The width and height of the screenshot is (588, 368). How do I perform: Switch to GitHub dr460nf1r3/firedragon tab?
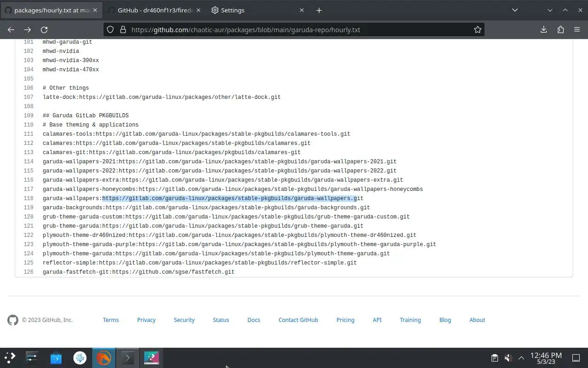click(x=154, y=10)
